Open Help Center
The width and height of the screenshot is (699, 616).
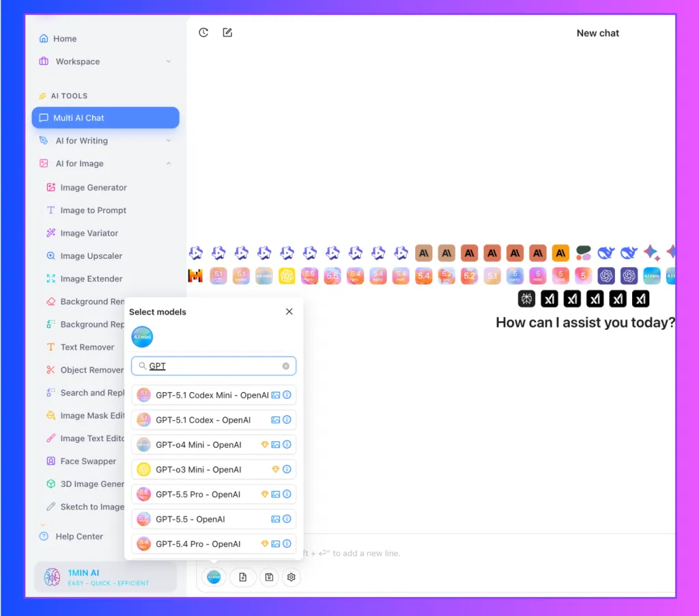point(71,536)
